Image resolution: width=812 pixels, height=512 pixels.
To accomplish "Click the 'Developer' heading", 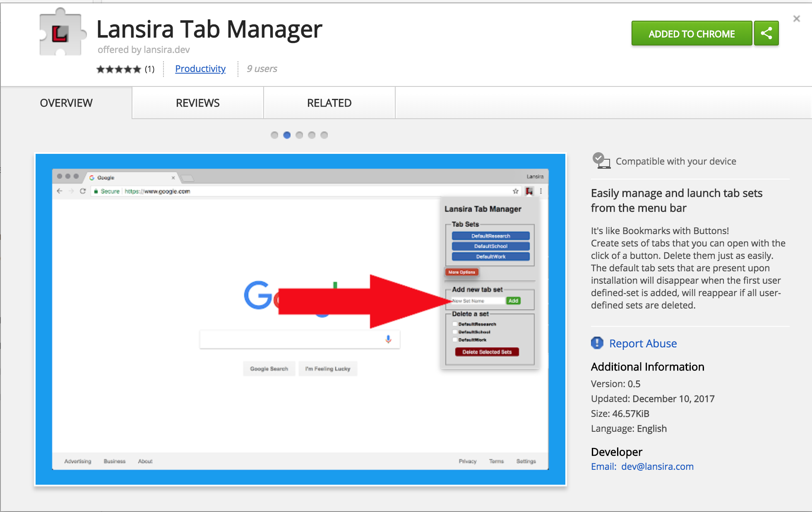I will click(616, 452).
